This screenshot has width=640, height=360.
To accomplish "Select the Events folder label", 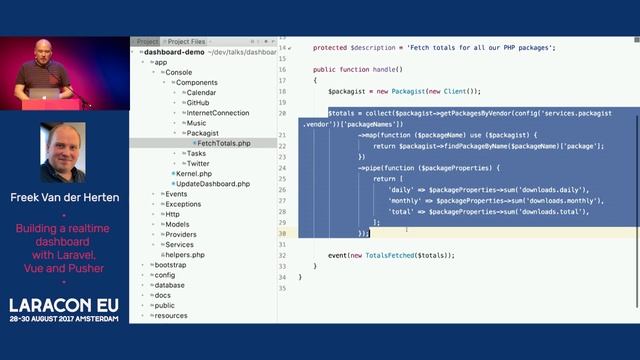I will (x=176, y=194).
